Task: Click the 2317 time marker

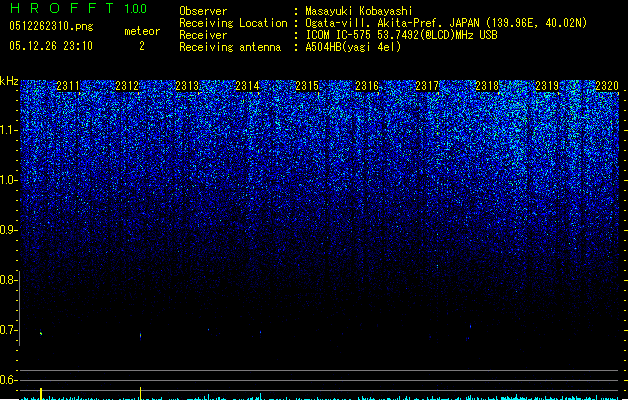Action: coord(427,85)
